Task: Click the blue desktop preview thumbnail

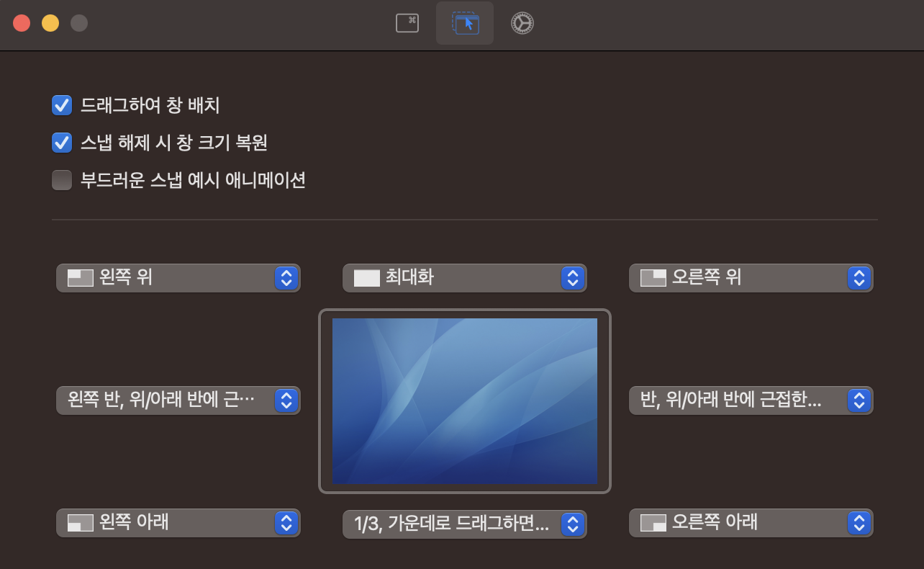Action: pos(464,401)
